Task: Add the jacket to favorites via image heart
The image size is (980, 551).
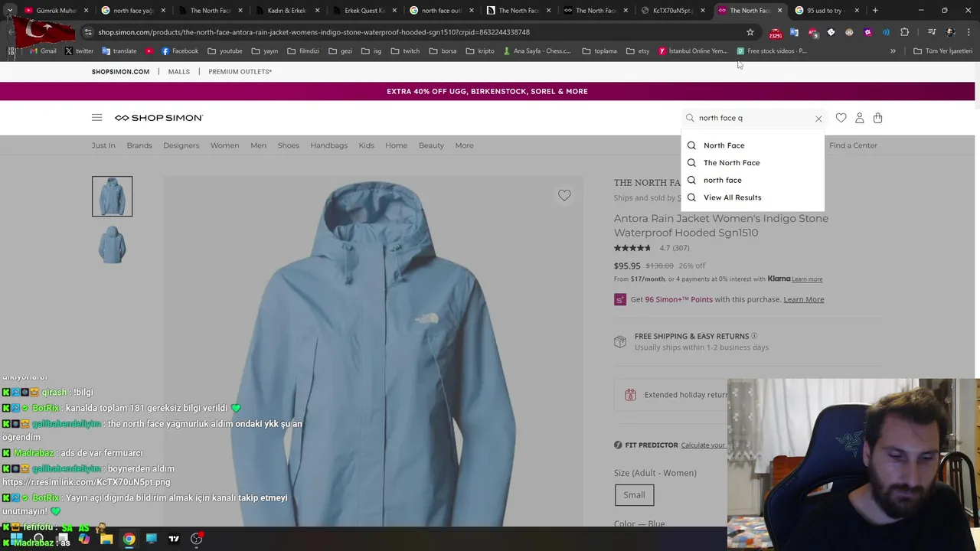Action: click(x=564, y=196)
